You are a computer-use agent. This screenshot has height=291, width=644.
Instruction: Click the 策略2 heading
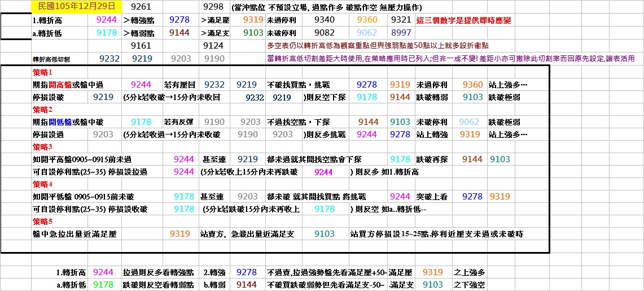pyautogui.click(x=43, y=110)
